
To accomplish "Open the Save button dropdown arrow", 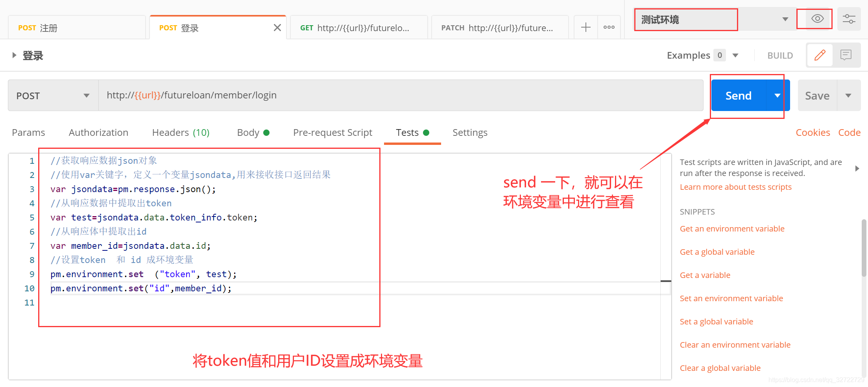I will tap(849, 96).
